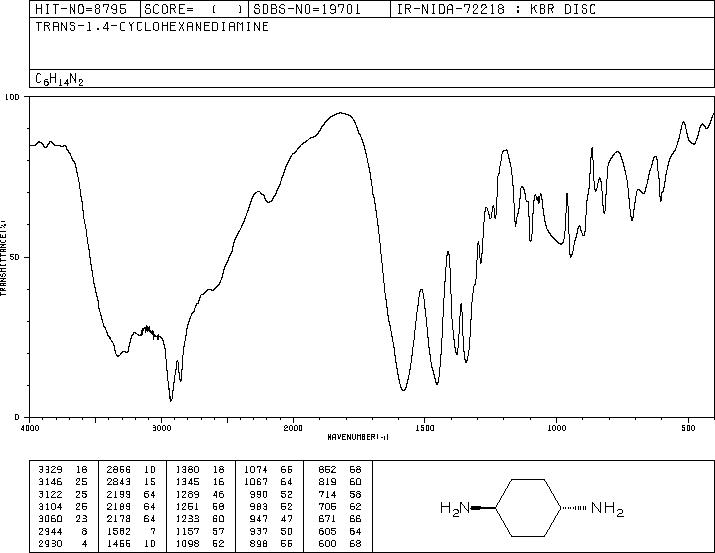The image size is (715, 553).
Task: Select peak table entry 937
Action: click(259, 531)
